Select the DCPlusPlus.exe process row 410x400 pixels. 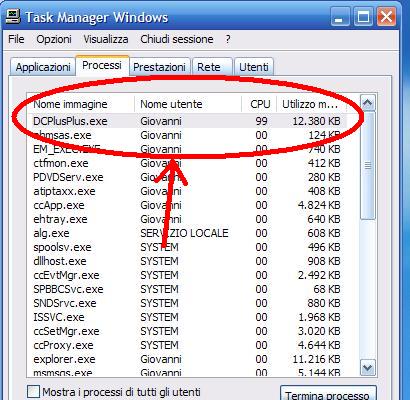pos(187,121)
